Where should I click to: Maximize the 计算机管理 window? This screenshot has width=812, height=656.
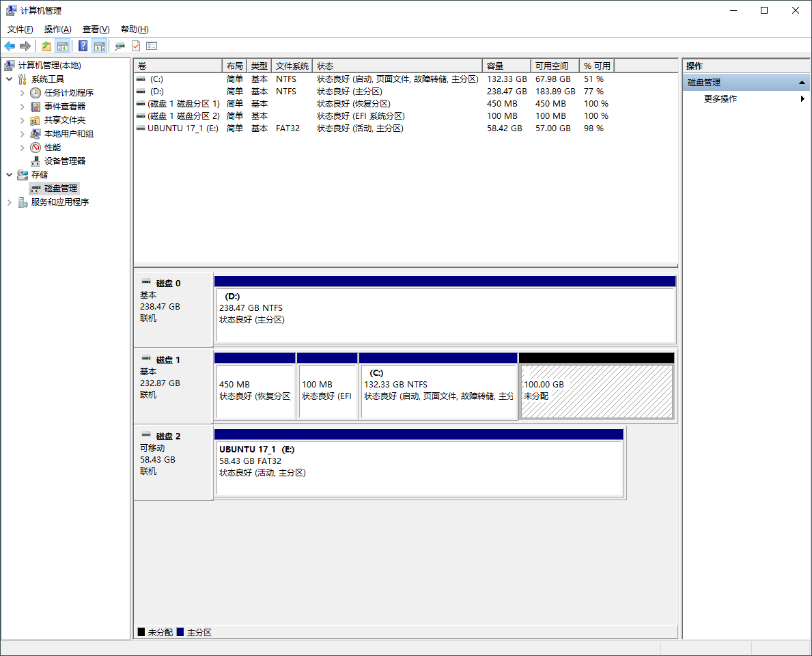click(x=764, y=10)
